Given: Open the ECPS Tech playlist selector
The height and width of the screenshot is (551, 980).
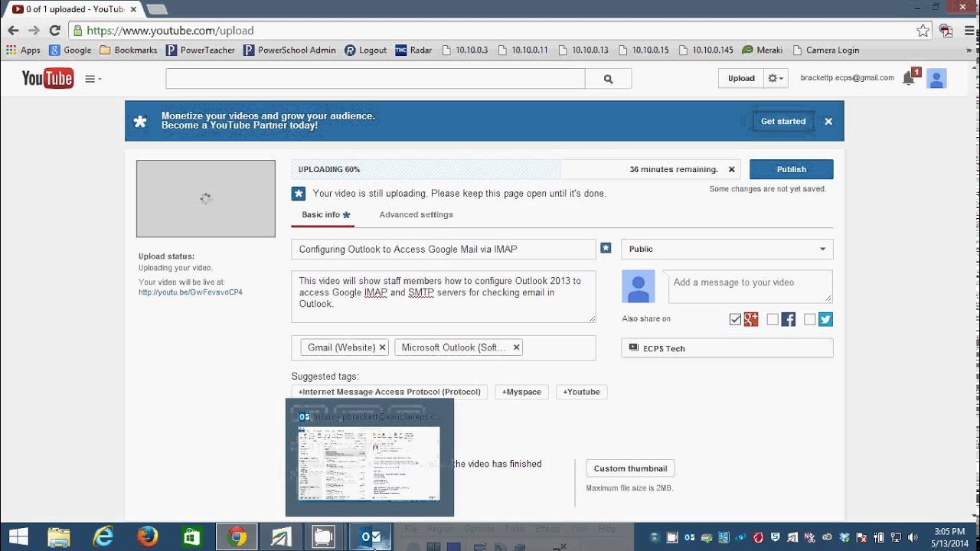Looking at the screenshot, I should [x=727, y=348].
